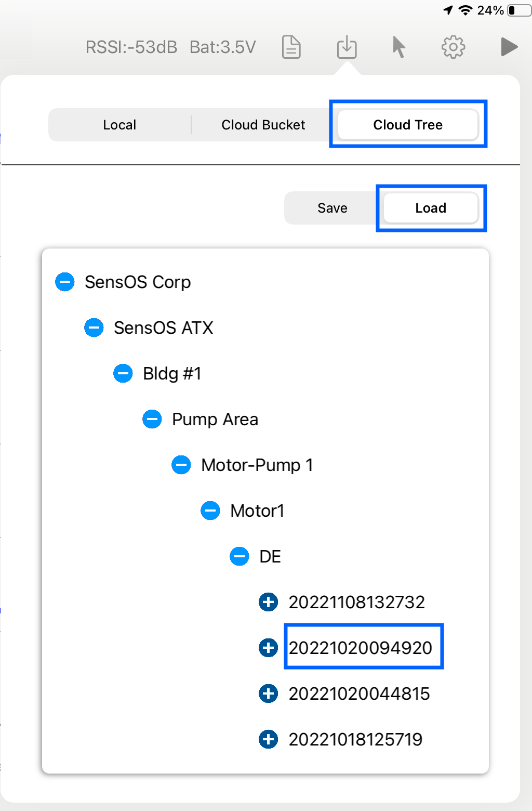Open the document file icon in toolbar
532x811 pixels.
(291, 47)
